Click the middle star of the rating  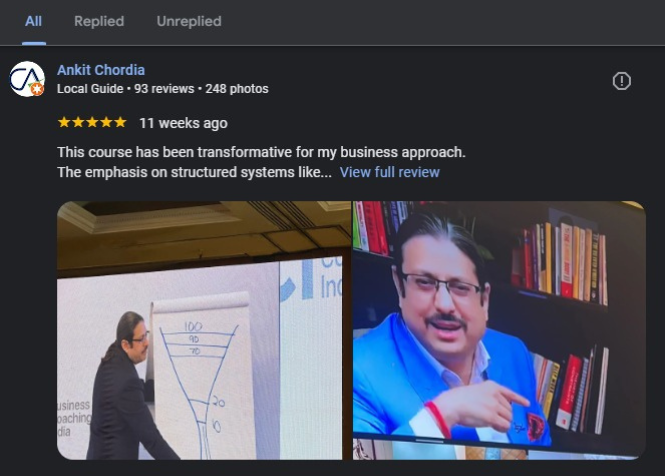[92, 122]
